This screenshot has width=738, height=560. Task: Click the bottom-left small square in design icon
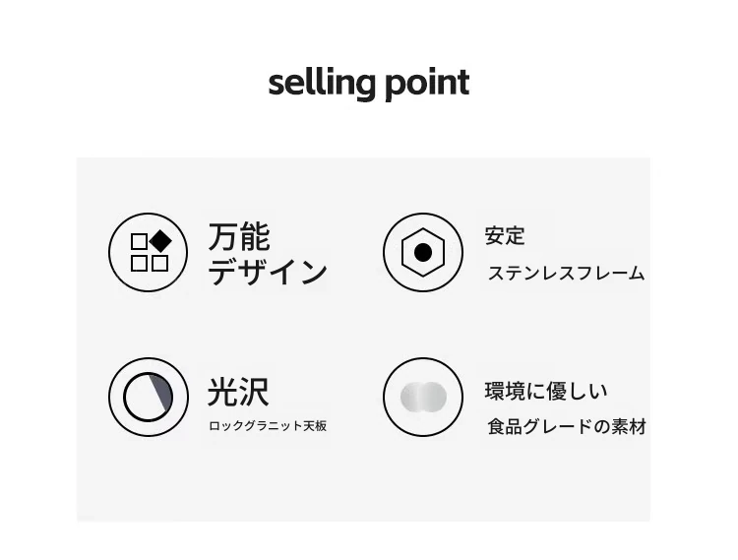(x=139, y=263)
